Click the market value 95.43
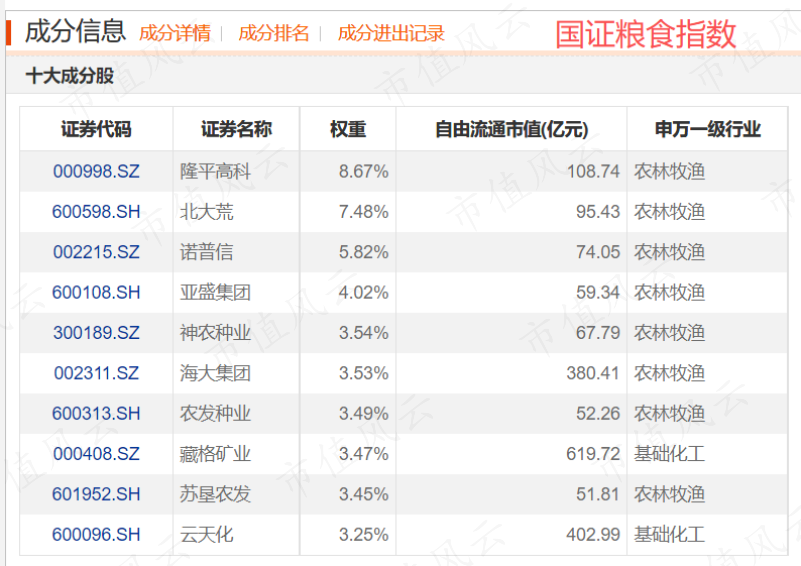 (598, 211)
